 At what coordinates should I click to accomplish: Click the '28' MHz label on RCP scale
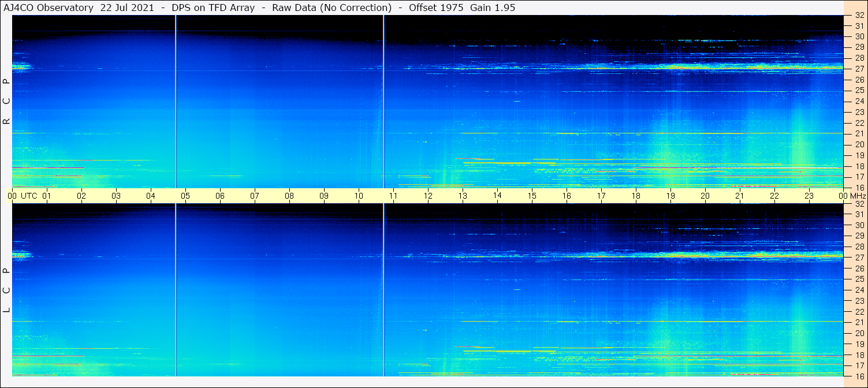(x=859, y=58)
